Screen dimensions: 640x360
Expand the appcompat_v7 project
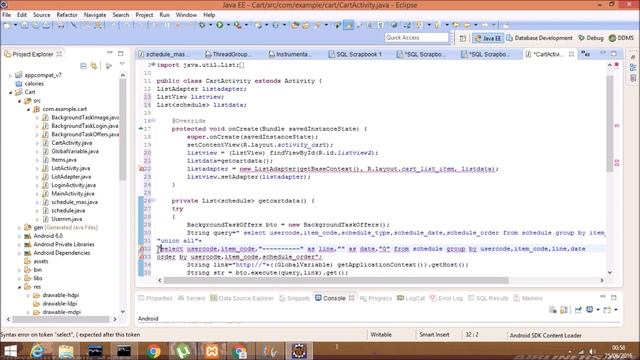pyautogui.click(x=11, y=75)
